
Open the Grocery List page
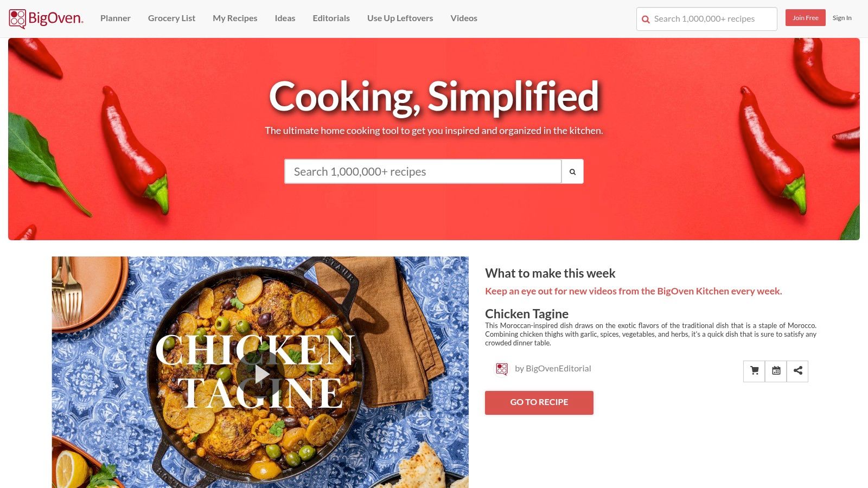pos(171,18)
